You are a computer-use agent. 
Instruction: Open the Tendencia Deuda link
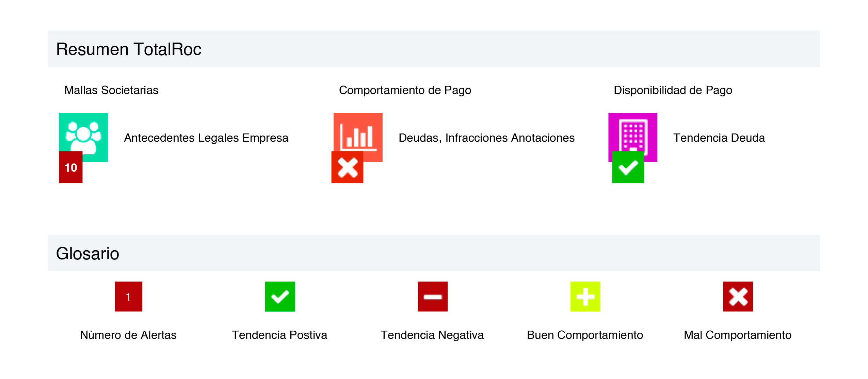pyautogui.click(x=719, y=138)
